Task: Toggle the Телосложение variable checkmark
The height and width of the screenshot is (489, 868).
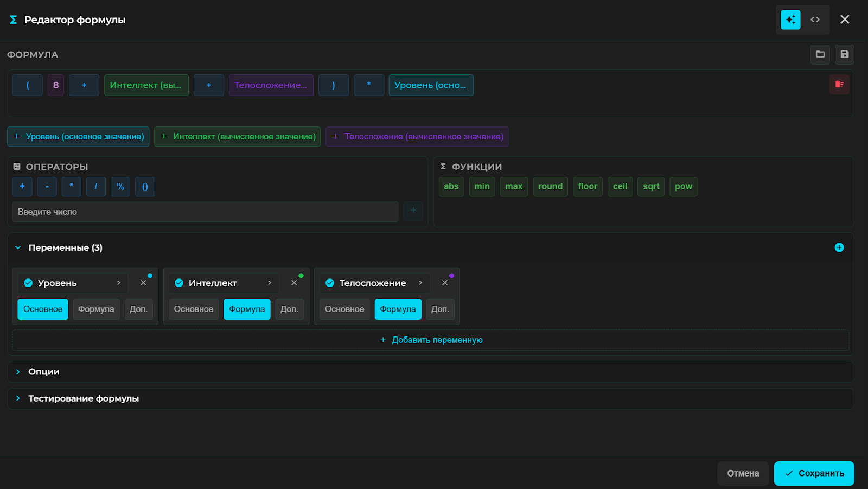Action: click(330, 283)
